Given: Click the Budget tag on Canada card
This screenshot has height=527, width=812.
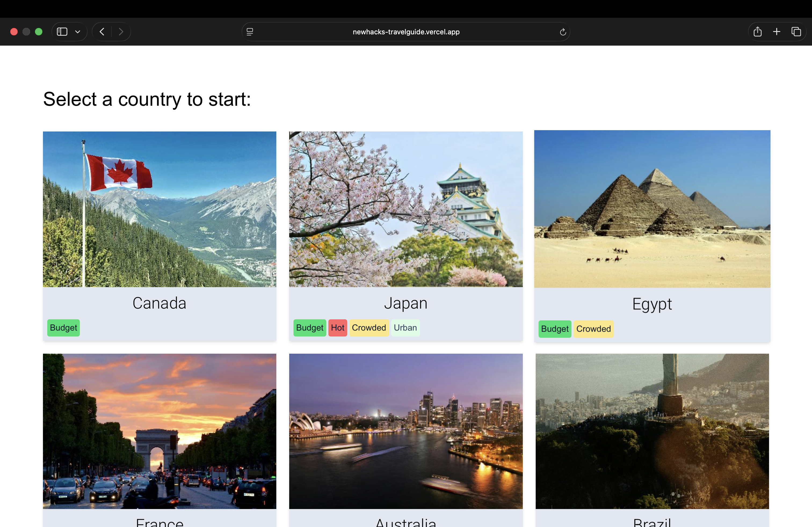Looking at the screenshot, I should click(x=63, y=328).
